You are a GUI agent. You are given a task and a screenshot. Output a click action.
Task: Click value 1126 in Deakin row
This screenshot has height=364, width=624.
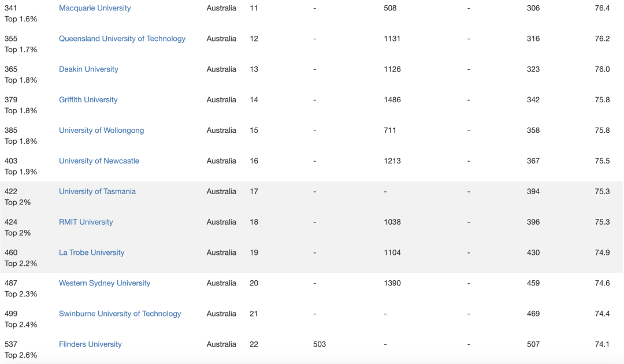pos(392,69)
